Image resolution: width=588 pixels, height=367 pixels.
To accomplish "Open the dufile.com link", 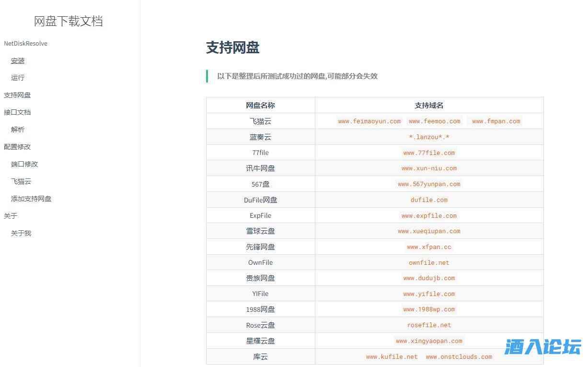I will click(429, 200).
